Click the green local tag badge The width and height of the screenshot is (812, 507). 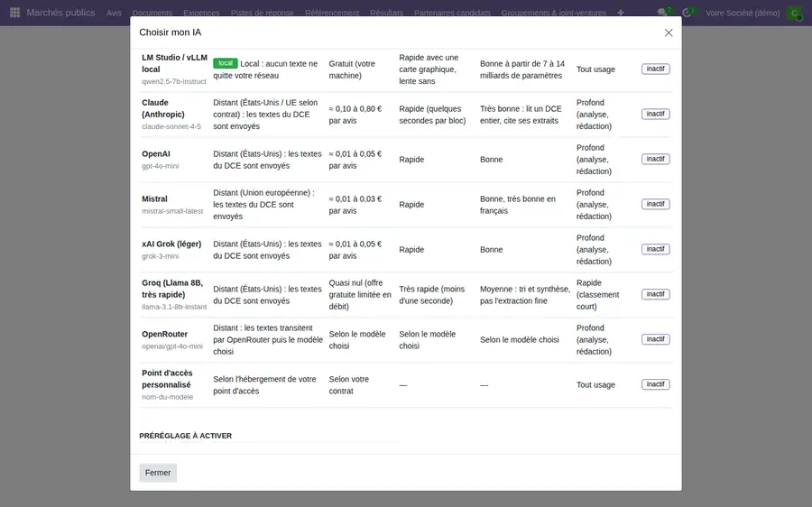tap(226, 63)
